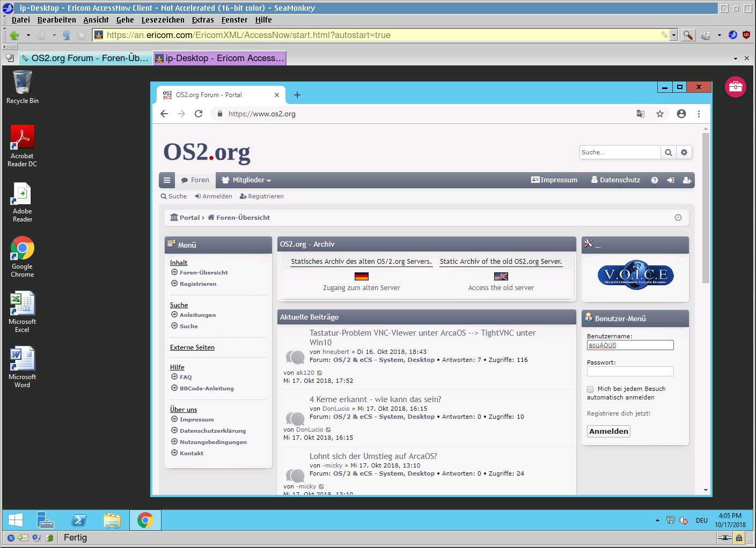This screenshot has height=548, width=756.
Task: Click SeaMonkey search magnifier button
Action: click(688, 35)
